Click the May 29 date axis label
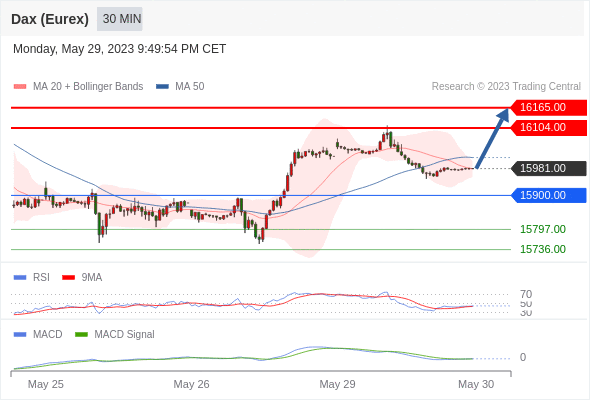Image resolution: width=590 pixels, height=400 pixels. [337, 384]
